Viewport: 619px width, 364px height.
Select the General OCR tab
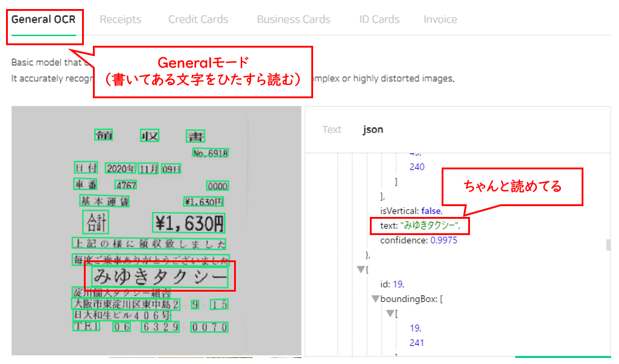tap(43, 20)
